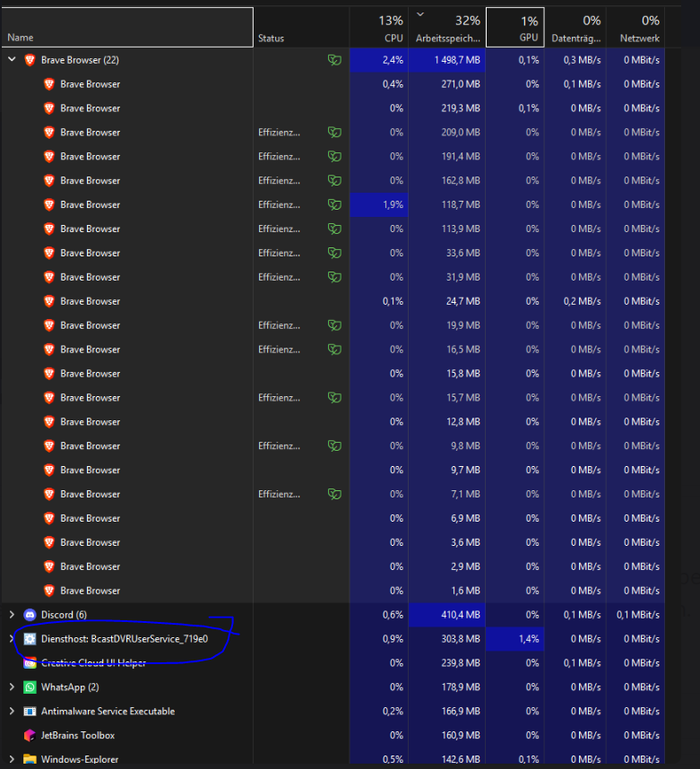Click efficiency leaf icon on 113,9 MB Brave row
The height and width of the screenshot is (769, 700).
coord(334,229)
